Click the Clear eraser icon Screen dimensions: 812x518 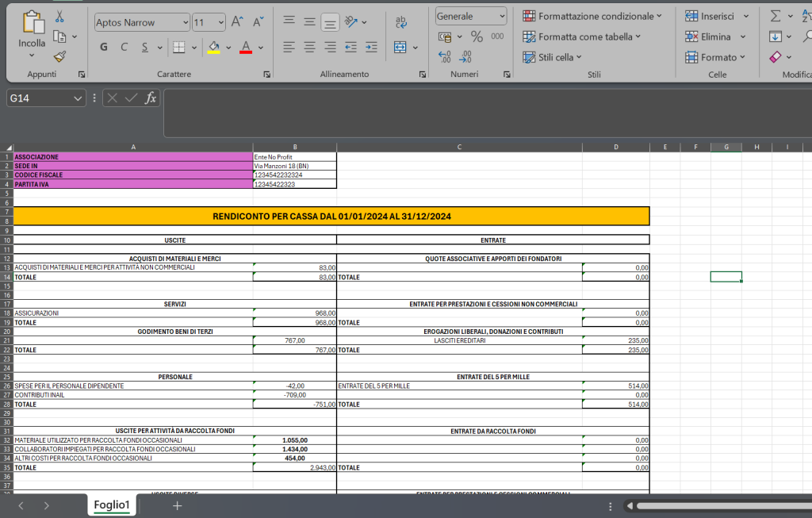(776, 57)
